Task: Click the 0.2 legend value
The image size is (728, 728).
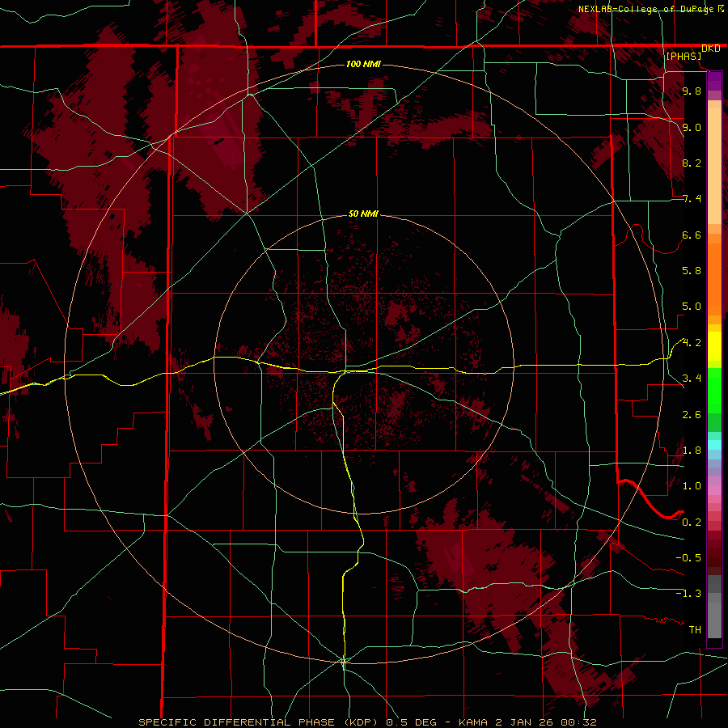Action: tap(692, 523)
